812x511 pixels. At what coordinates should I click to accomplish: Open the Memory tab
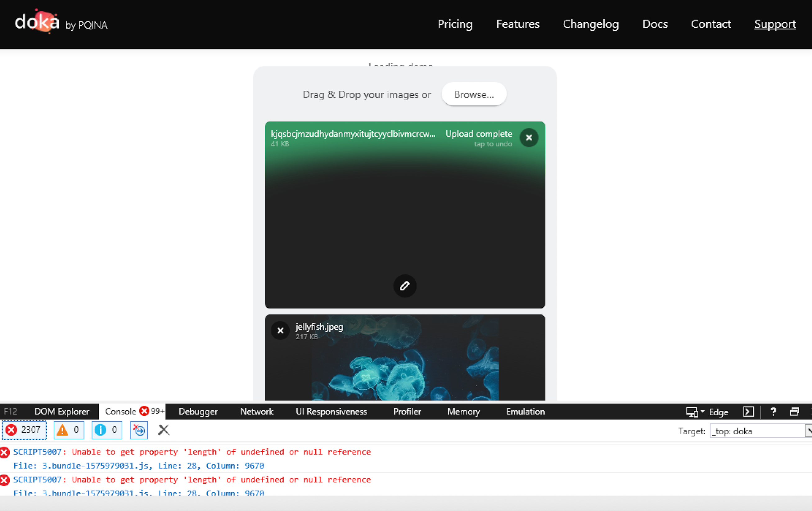pos(463,411)
